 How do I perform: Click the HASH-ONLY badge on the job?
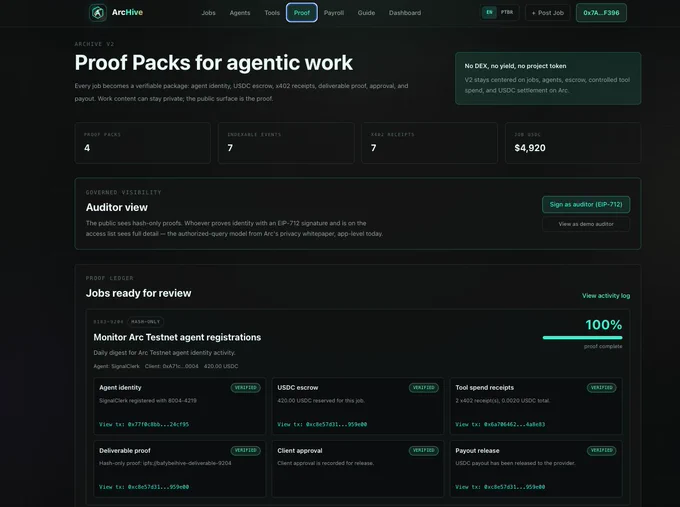coord(145,322)
